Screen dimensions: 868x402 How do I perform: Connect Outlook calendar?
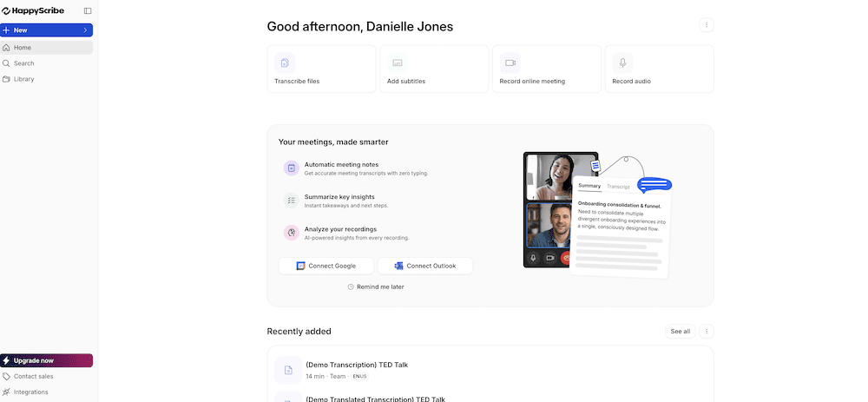[425, 266]
